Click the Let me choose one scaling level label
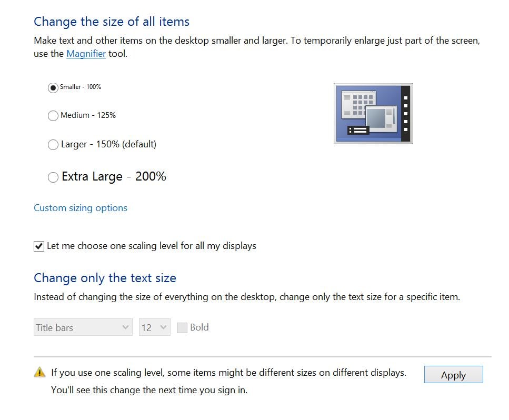Image resolution: width=509 pixels, height=420 pixels. pos(152,246)
